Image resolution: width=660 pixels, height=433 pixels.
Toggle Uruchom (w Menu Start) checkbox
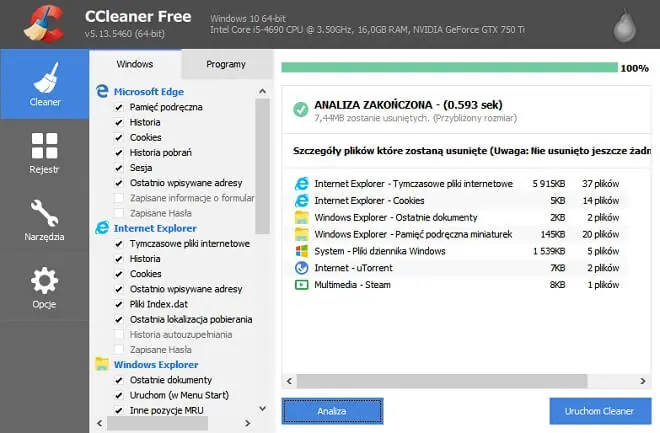pos(119,395)
